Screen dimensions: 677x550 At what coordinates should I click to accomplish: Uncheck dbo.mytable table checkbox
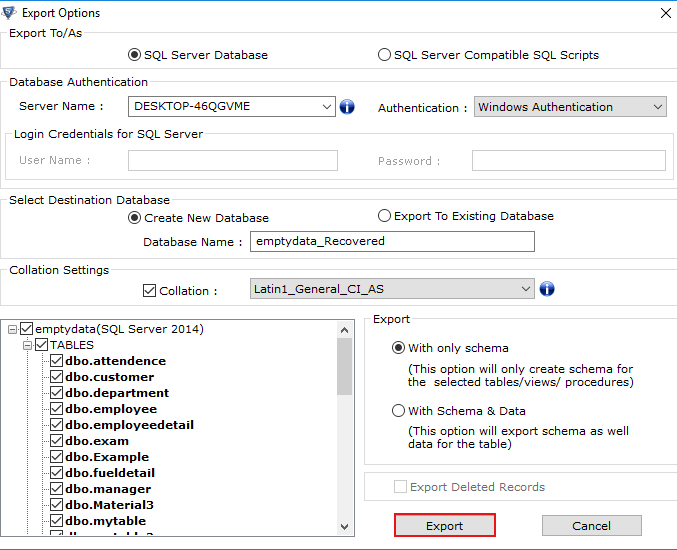[x=57, y=520]
